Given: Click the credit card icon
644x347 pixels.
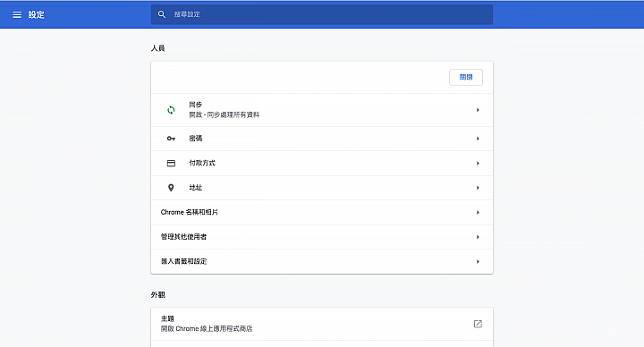Looking at the screenshot, I should click(x=171, y=163).
